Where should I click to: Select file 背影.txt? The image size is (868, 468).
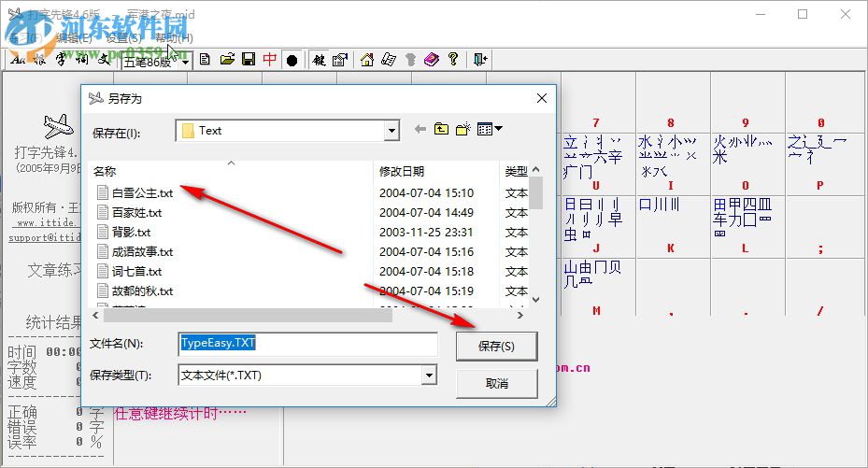[131, 233]
